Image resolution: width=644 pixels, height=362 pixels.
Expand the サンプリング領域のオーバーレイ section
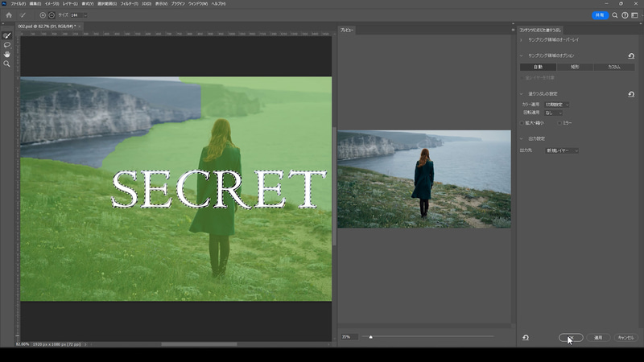pyautogui.click(x=521, y=39)
